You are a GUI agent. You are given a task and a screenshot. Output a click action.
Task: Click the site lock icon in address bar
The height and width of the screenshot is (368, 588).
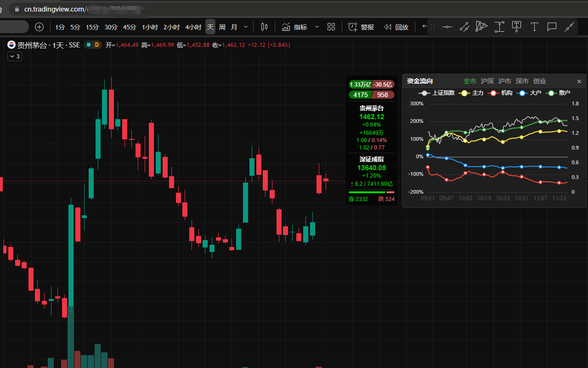(17, 9)
